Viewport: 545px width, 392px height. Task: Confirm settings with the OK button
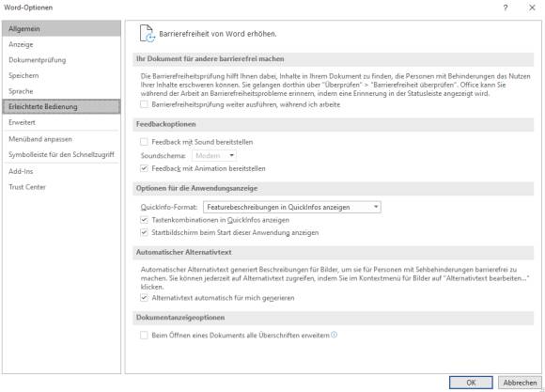pos(471,383)
